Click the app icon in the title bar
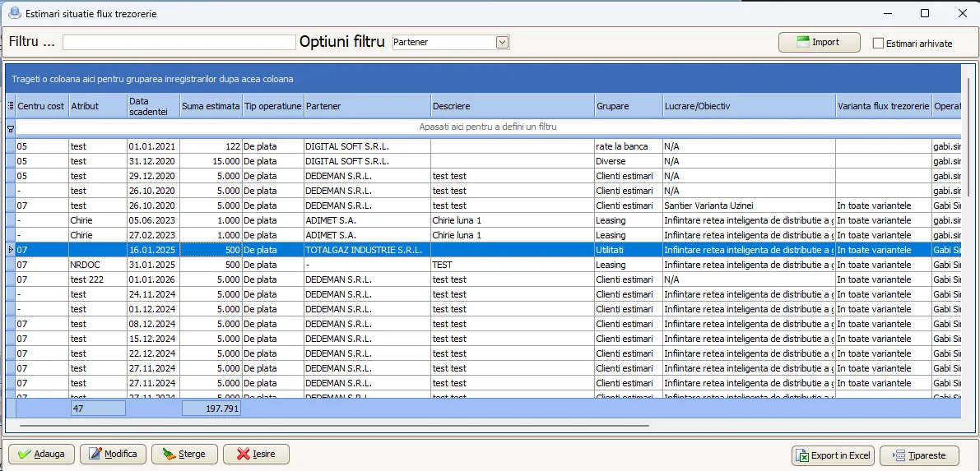Screen dimensions: 980x471 point(14,12)
